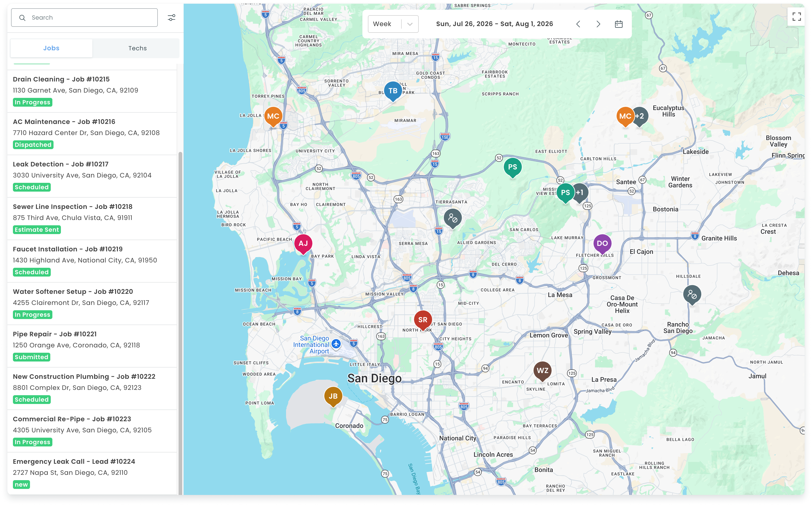Open Leak Detection Job #10217

coord(92,176)
